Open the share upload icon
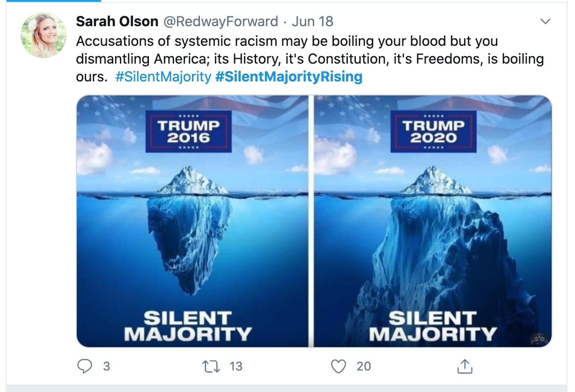The width and height of the screenshot is (575, 392). 463,366
